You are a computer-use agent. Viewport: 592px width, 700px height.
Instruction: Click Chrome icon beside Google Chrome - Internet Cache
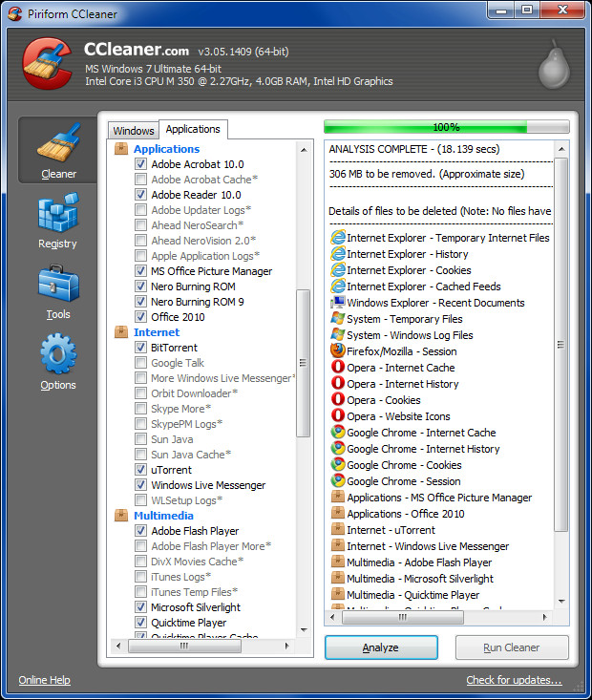pos(338,433)
